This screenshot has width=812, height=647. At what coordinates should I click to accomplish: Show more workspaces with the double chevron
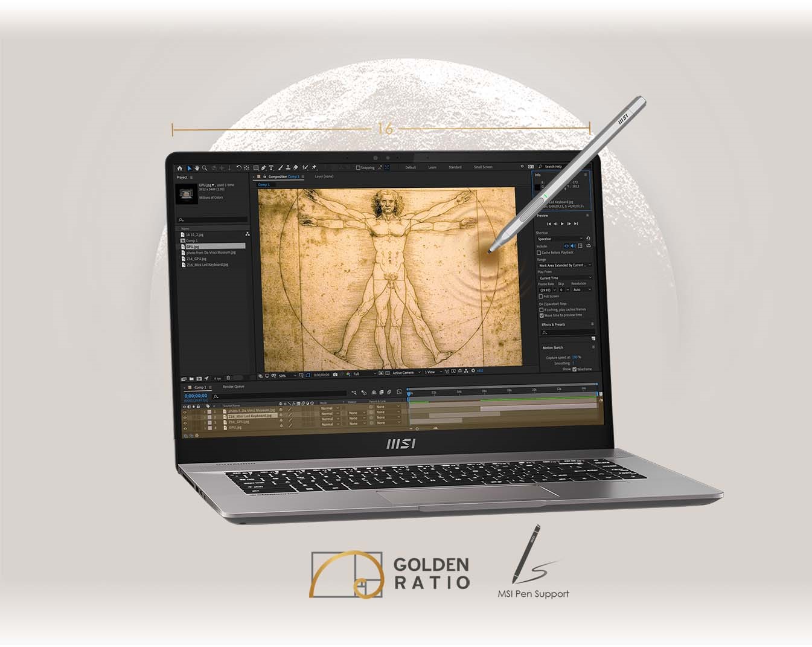pos(522,166)
